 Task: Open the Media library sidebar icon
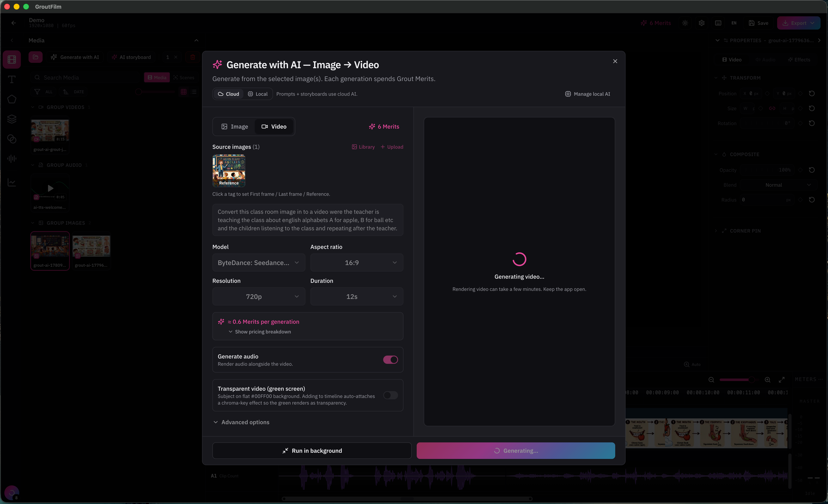pos(12,60)
